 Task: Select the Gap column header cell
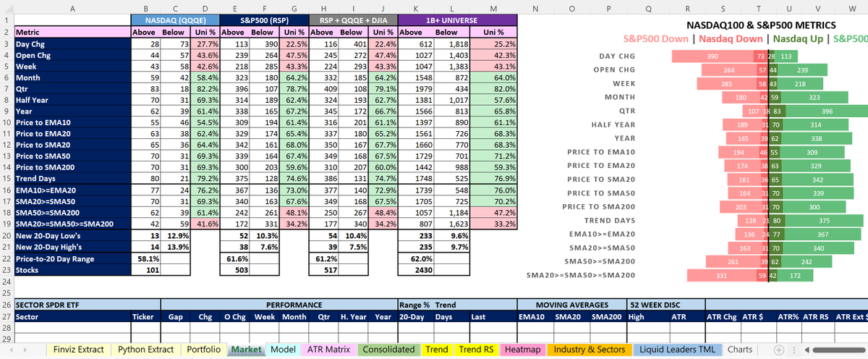coord(176,316)
